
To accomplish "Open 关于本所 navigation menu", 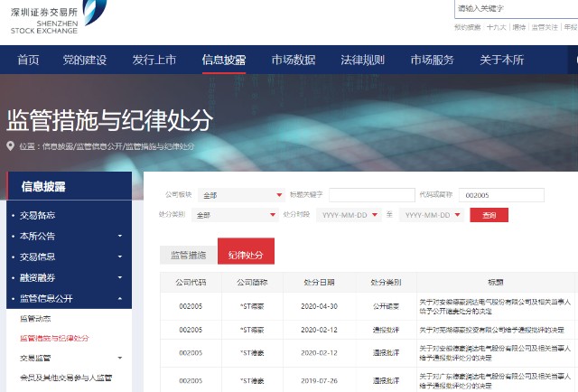I will tap(502, 60).
